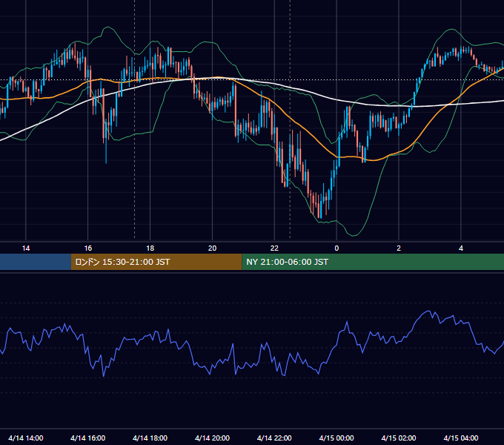Click the ロンドン 15:30-21:00 JST session bar
This screenshot has width=504, height=445.
[156, 262]
